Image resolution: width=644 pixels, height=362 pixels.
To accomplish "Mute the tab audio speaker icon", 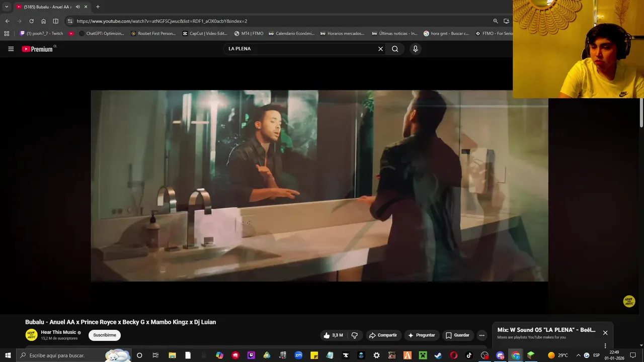I will coord(77,7).
